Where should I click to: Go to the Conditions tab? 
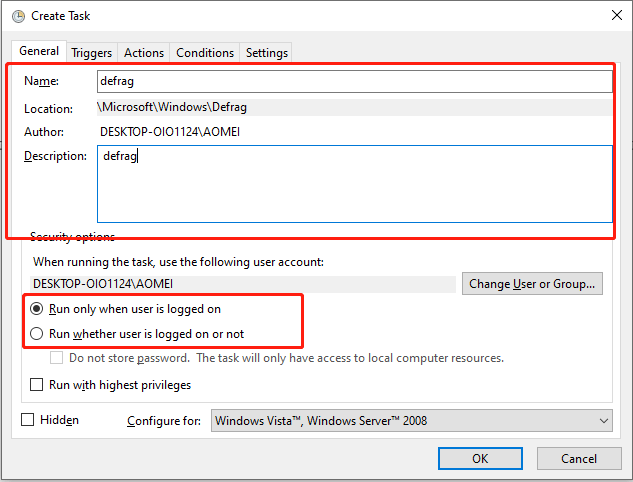click(205, 53)
